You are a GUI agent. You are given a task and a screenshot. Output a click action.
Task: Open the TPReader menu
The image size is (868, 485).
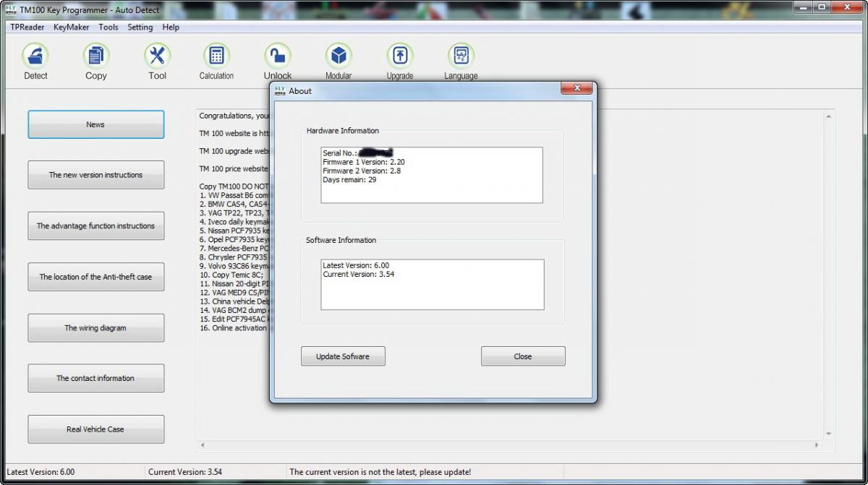[x=27, y=27]
